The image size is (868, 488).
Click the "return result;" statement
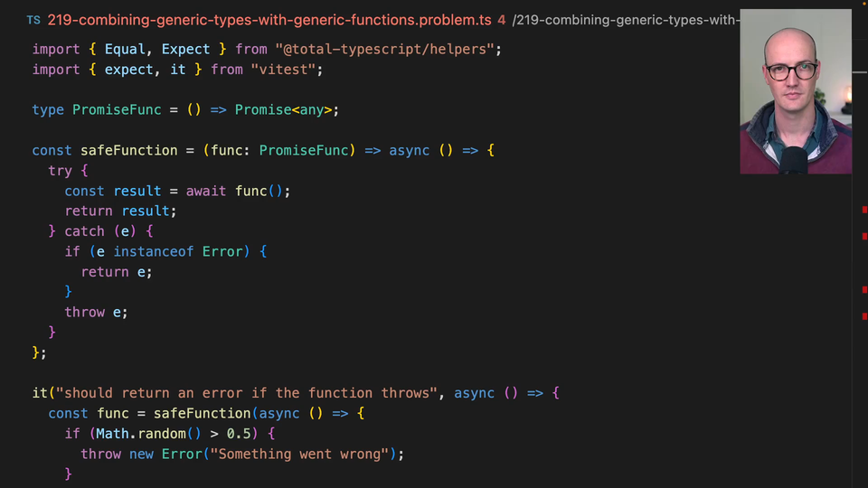(120, 211)
